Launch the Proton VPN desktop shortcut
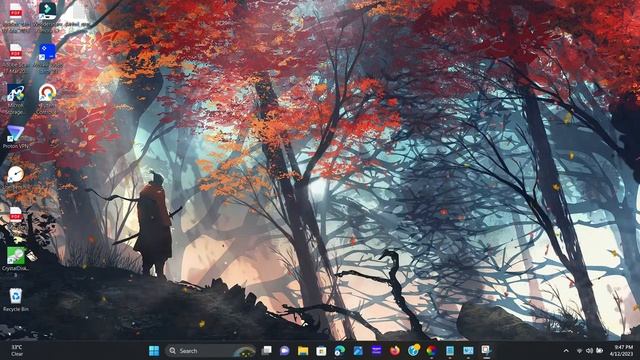 click(x=16, y=137)
